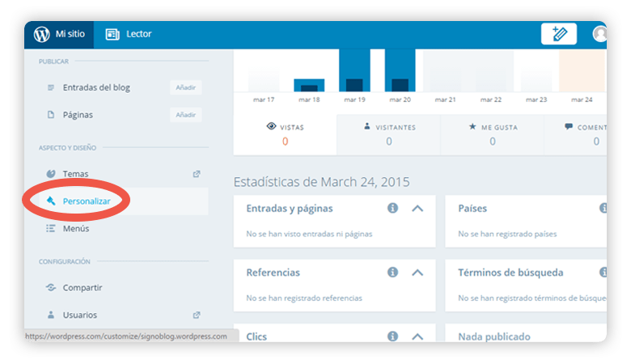
Task: Open Entradas del blog
Action: tap(96, 87)
